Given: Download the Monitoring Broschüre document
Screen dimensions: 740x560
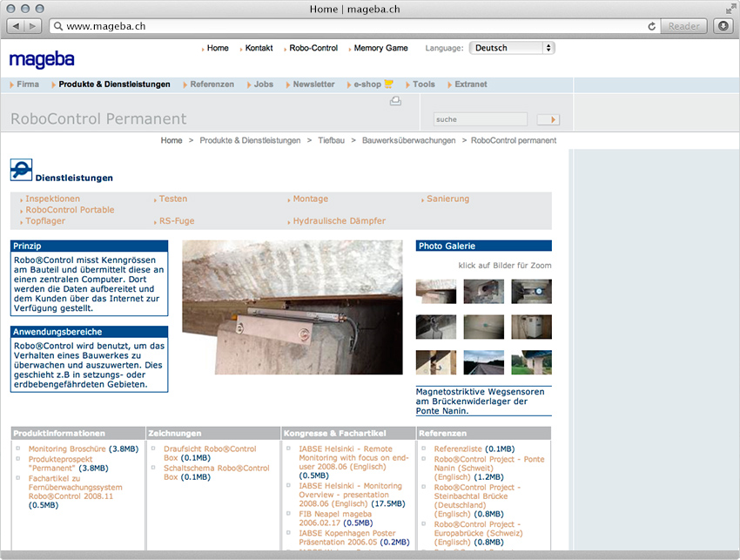Looking at the screenshot, I should [67, 449].
